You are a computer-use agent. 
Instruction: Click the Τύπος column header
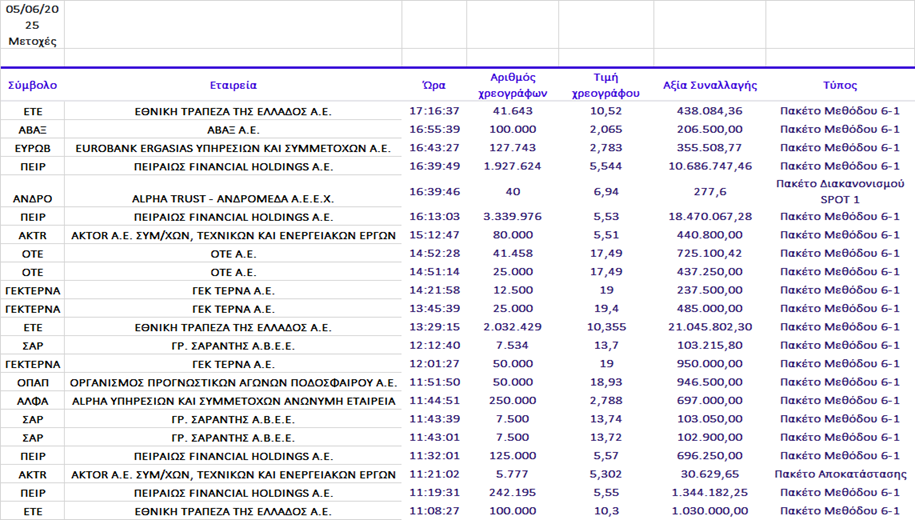840,85
